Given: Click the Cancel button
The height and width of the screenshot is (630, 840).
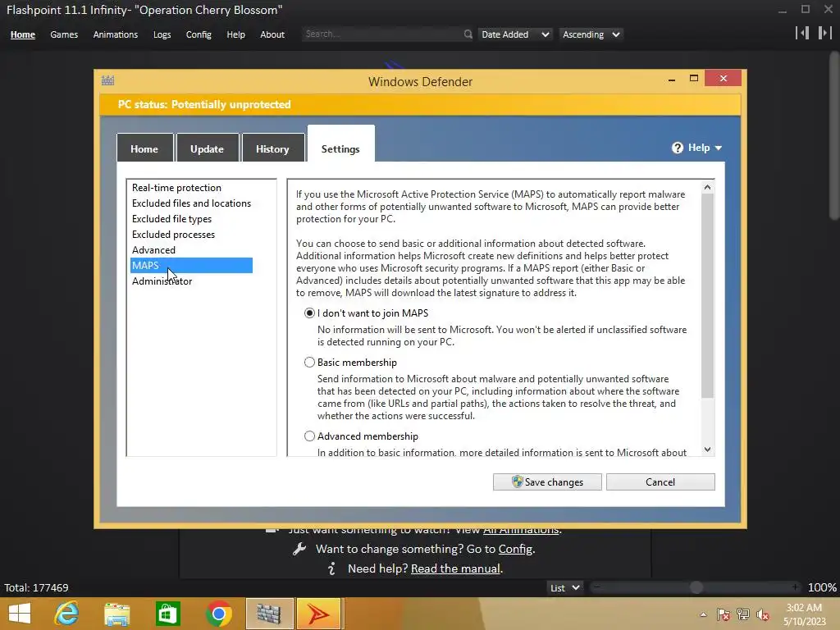Looking at the screenshot, I should tap(660, 482).
